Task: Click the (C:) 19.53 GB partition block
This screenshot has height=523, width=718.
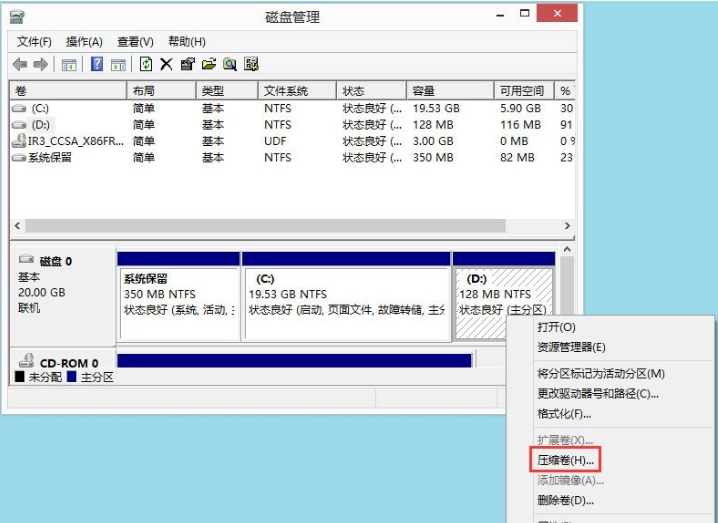Action: pos(346,295)
